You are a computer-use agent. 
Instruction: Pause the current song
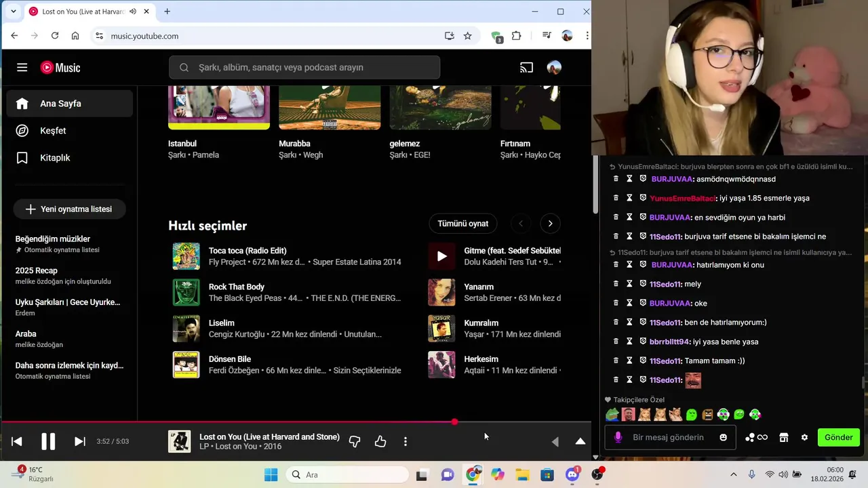[48, 441]
